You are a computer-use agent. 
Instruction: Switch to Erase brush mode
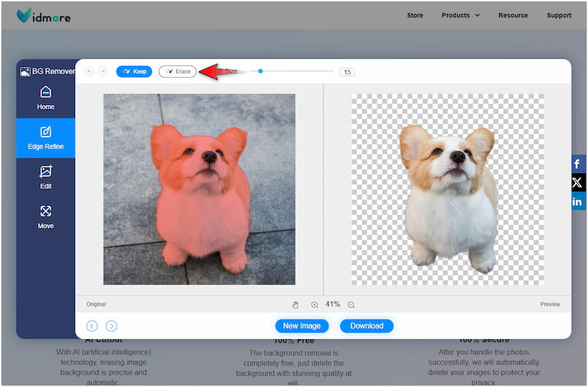(x=177, y=71)
